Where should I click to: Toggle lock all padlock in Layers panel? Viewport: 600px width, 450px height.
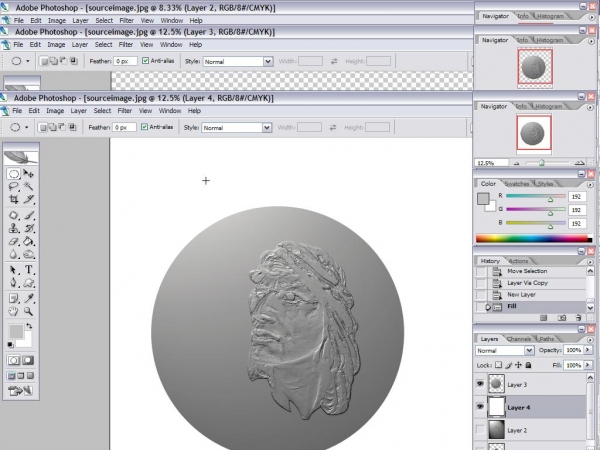528,365
